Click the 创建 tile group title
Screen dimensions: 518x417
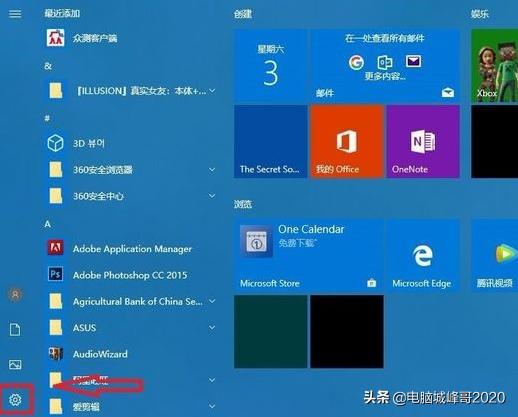pyautogui.click(x=243, y=14)
